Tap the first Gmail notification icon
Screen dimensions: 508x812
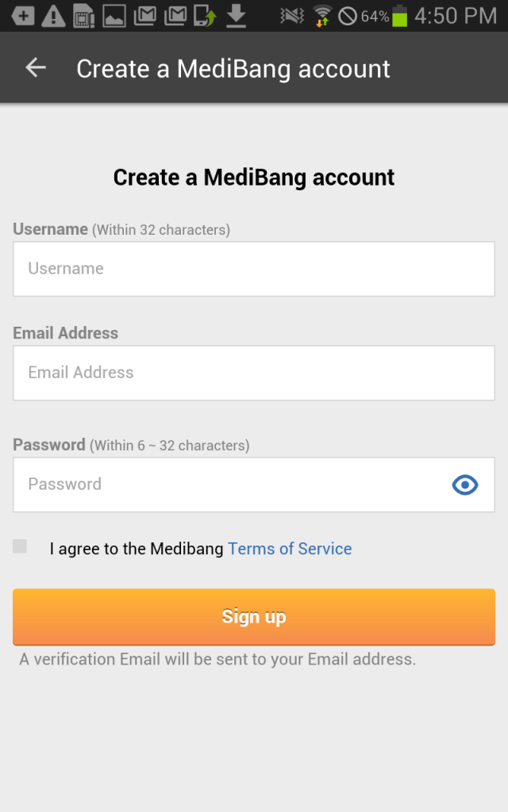coord(144,16)
